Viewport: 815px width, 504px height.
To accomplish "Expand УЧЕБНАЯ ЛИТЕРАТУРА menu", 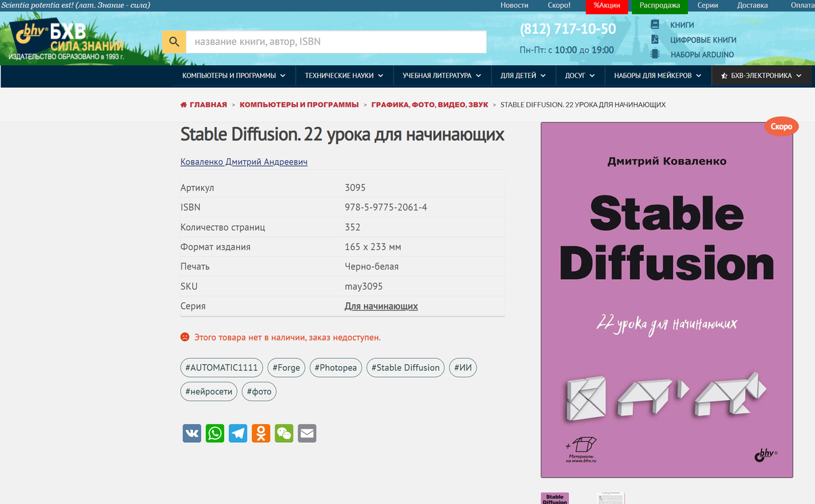I will 442,76.
